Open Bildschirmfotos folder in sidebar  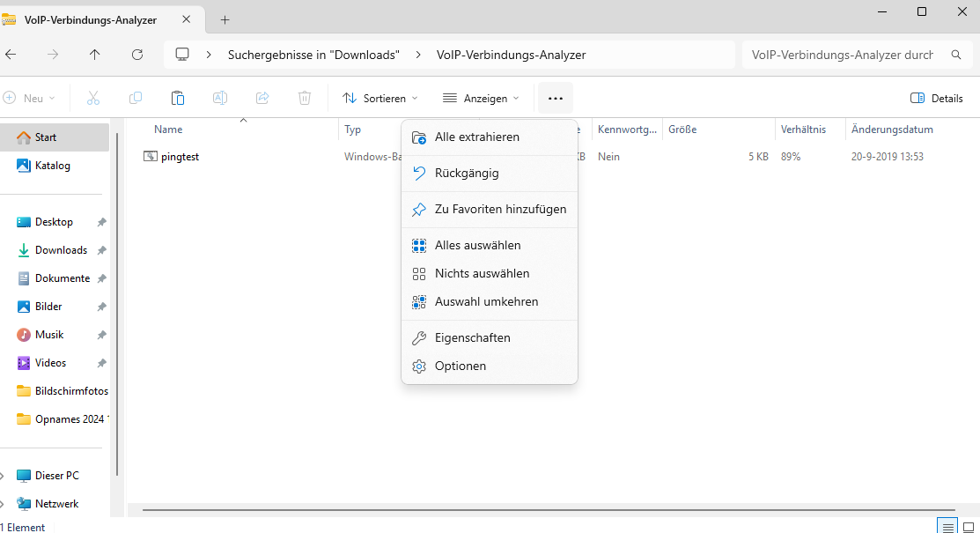point(70,391)
